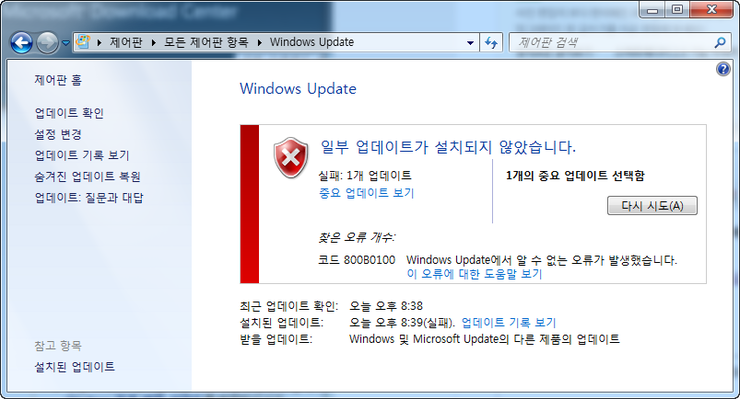Open help with blue question mark icon
Viewport: 740px width, 399px height.
[x=723, y=69]
